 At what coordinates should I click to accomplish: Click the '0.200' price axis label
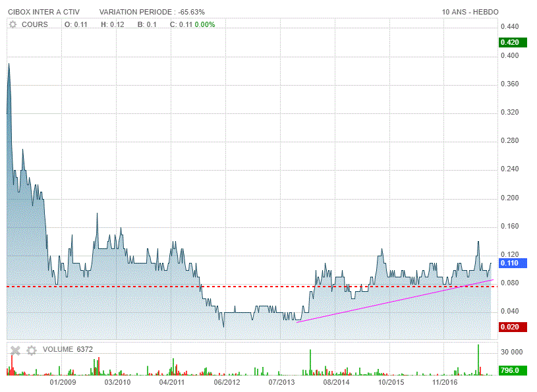coord(509,198)
